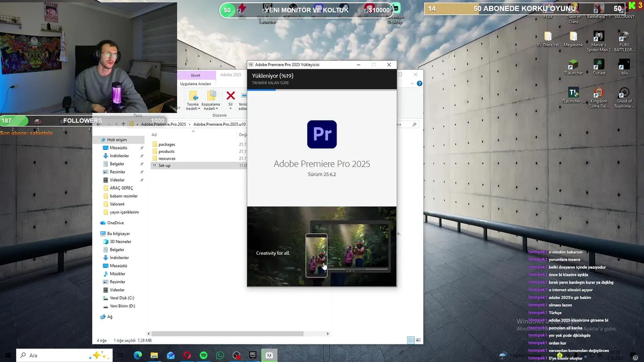The image size is (644, 362).
Task: Switch to details view in Explorer status bar
Action: click(x=411, y=340)
